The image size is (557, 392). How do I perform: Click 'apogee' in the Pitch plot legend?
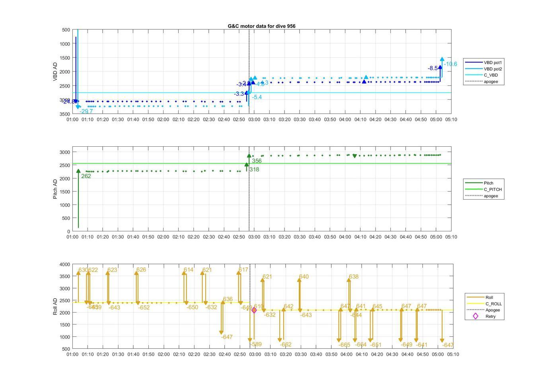click(x=491, y=196)
